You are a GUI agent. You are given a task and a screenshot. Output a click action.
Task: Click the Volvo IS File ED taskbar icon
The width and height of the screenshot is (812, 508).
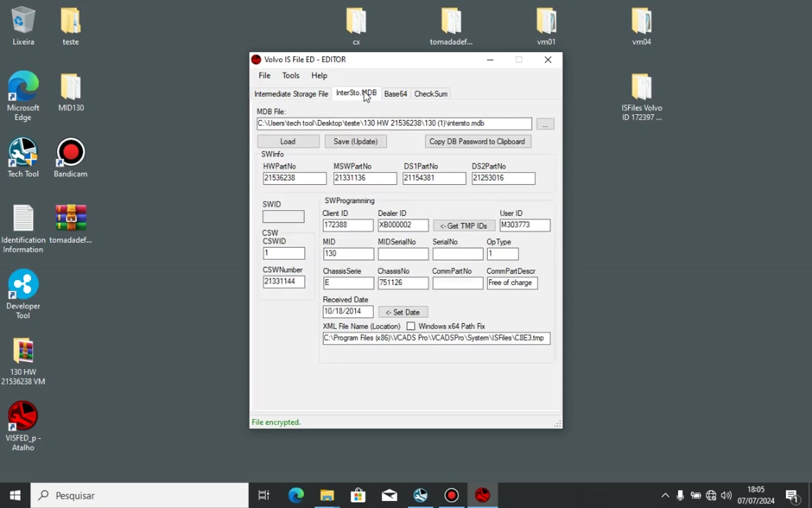tap(482, 495)
